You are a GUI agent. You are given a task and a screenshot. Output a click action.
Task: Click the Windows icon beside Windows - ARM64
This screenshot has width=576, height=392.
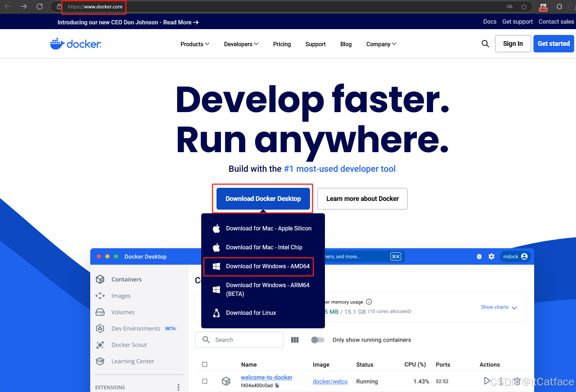217,289
